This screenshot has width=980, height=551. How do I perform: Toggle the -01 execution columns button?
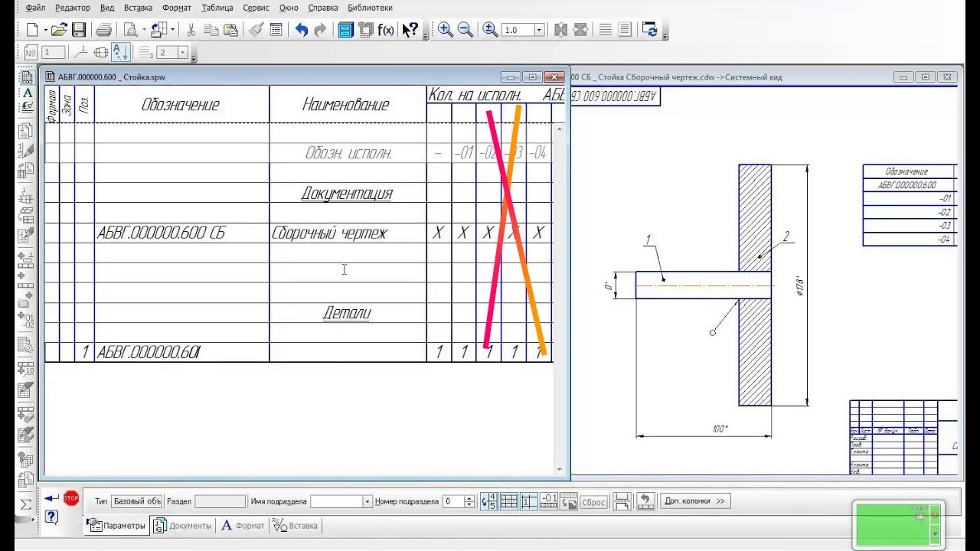[x=549, y=501]
